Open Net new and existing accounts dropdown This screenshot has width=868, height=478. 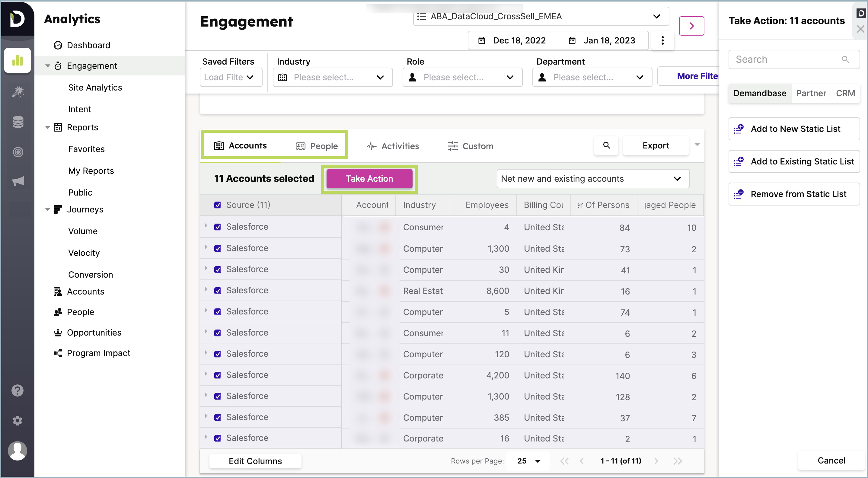pos(593,179)
